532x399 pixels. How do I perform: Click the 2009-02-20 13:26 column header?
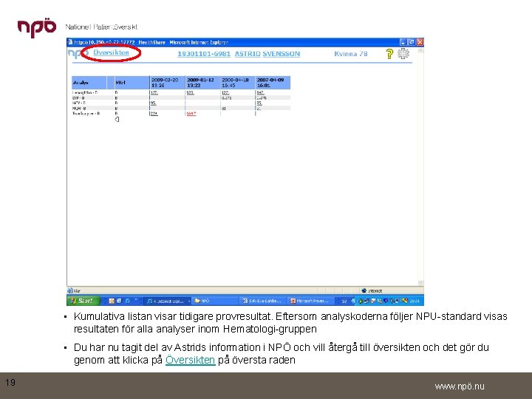[x=167, y=83]
